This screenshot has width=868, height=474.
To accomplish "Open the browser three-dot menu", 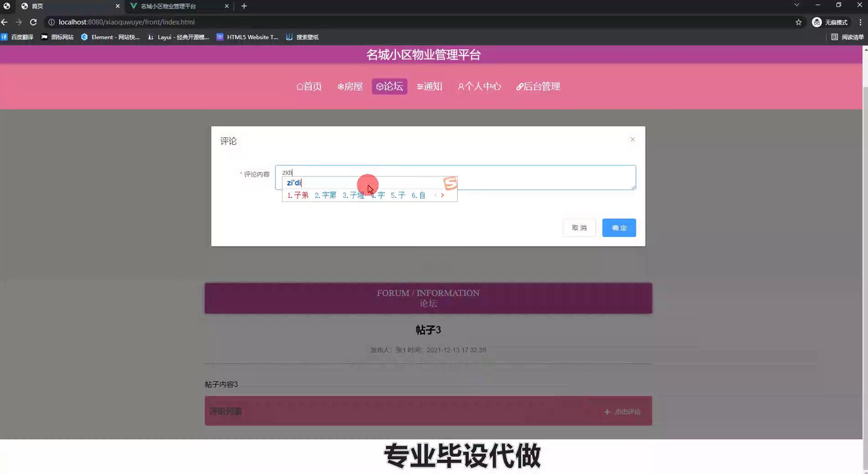I will click(860, 22).
